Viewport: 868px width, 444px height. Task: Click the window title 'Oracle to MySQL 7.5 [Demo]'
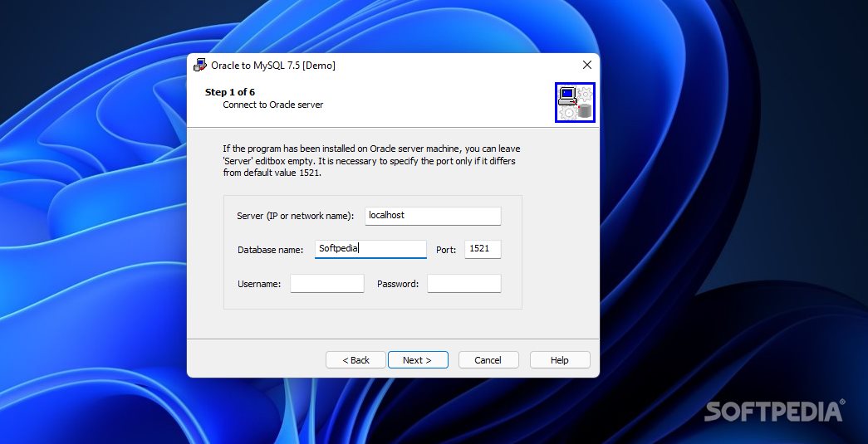pos(273,66)
